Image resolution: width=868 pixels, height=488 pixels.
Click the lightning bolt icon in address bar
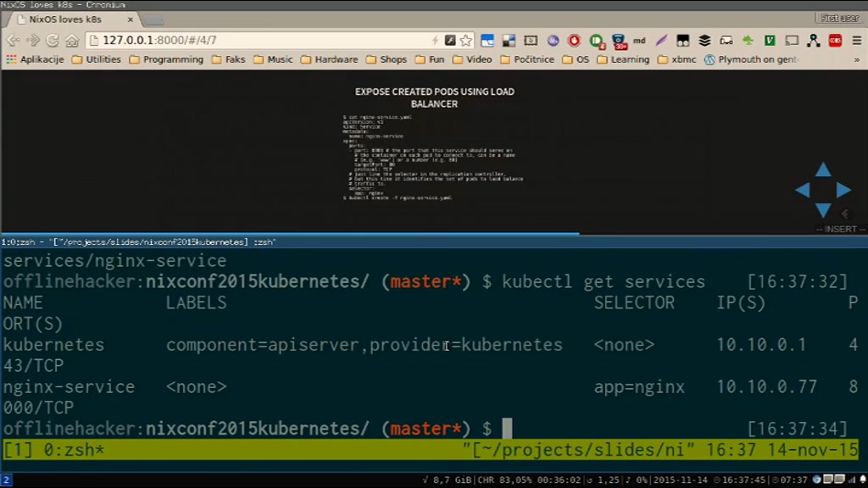(435, 41)
